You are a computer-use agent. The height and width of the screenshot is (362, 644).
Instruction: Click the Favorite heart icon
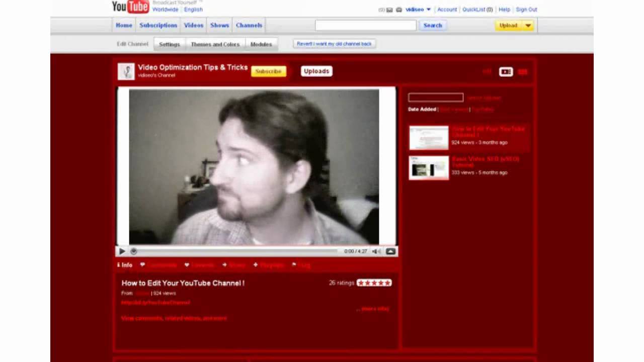coord(187,265)
